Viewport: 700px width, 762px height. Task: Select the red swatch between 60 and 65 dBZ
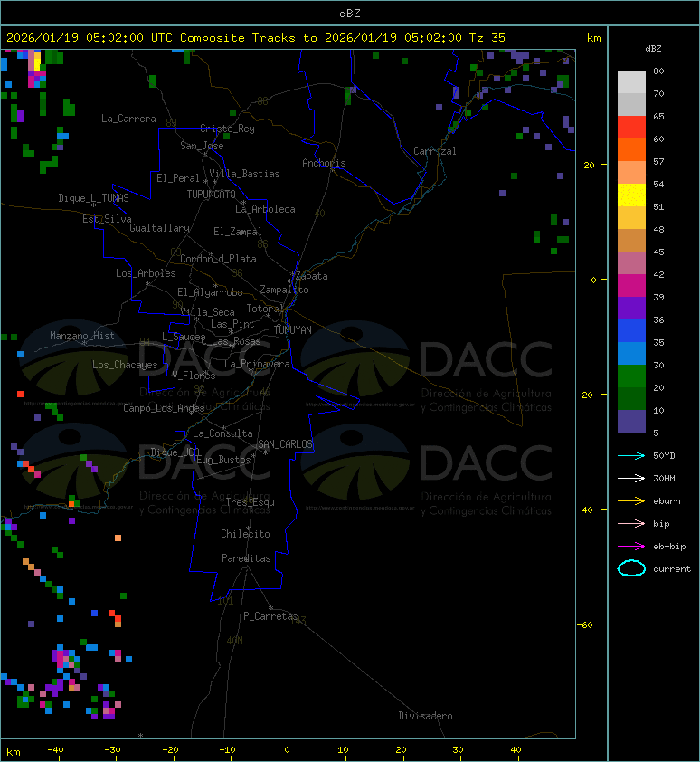click(631, 128)
